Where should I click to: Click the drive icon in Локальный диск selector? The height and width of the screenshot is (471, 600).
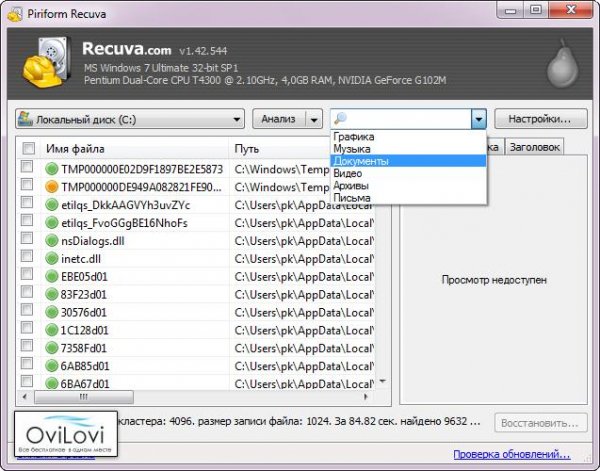point(26,119)
